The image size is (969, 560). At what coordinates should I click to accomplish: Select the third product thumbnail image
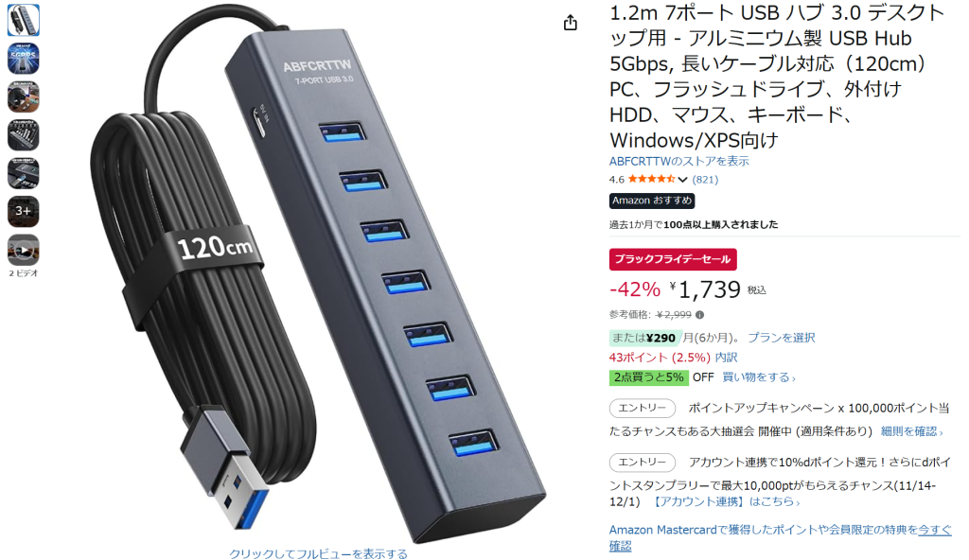pyautogui.click(x=24, y=96)
